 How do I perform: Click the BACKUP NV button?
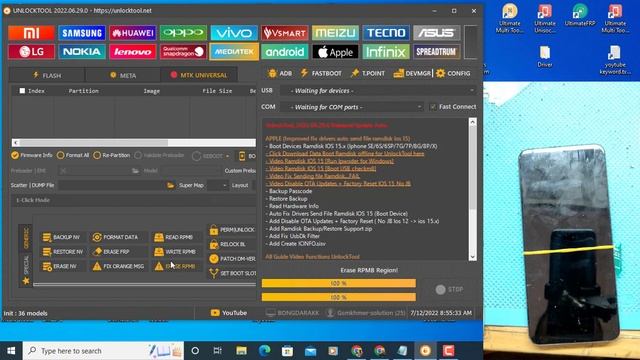62,237
